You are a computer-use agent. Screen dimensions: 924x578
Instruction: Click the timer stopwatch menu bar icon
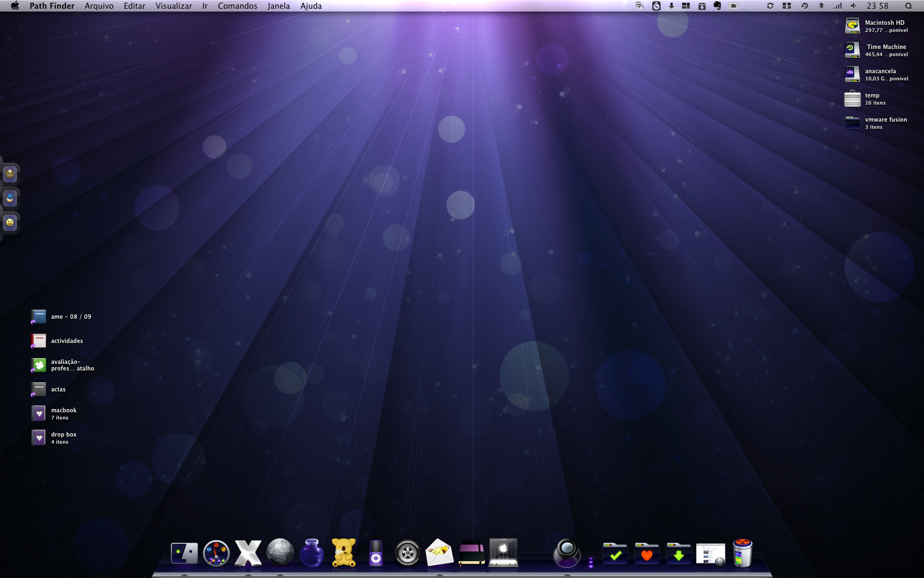coord(656,6)
